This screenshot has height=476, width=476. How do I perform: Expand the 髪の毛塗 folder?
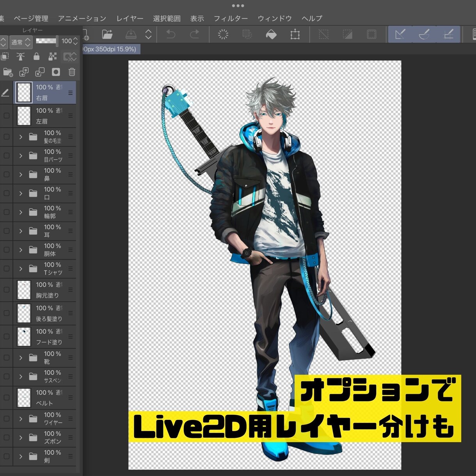21,137
